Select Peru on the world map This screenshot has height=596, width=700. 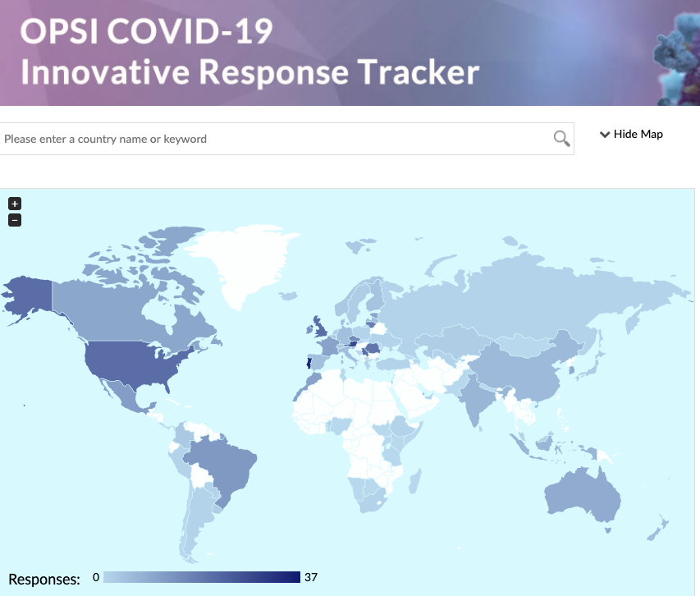(180, 465)
